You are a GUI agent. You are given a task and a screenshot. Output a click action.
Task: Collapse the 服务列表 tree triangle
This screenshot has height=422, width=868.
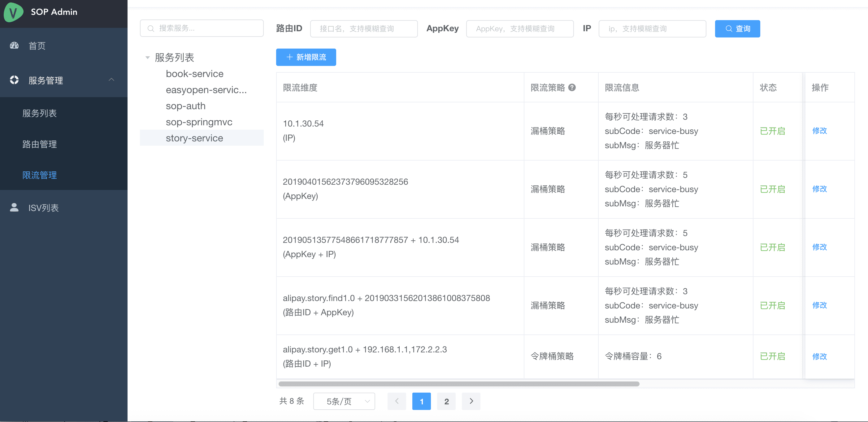(x=147, y=58)
